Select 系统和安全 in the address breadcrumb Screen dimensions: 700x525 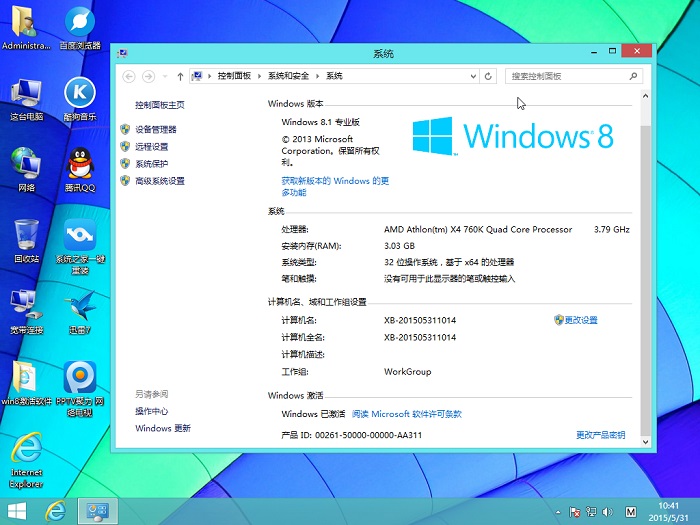(x=288, y=76)
